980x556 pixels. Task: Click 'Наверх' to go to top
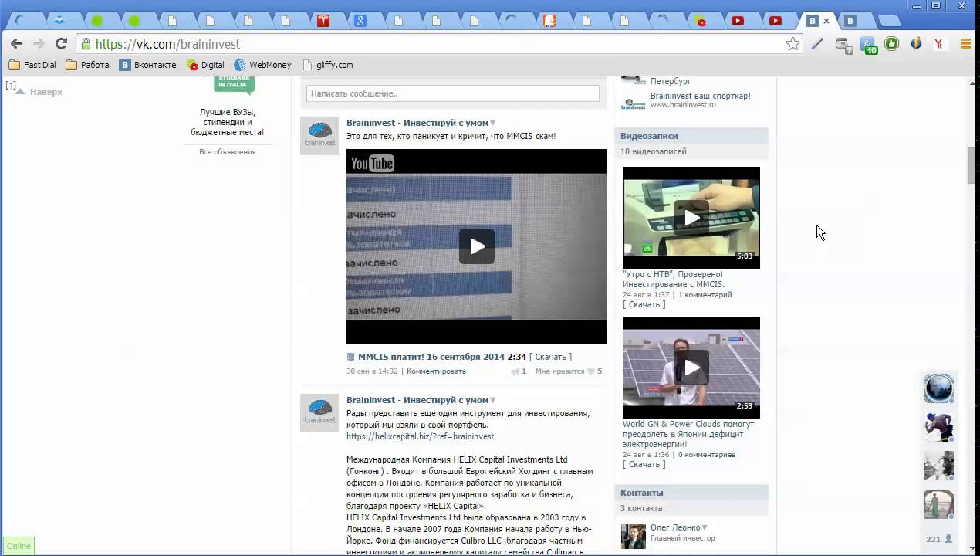tap(39, 92)
